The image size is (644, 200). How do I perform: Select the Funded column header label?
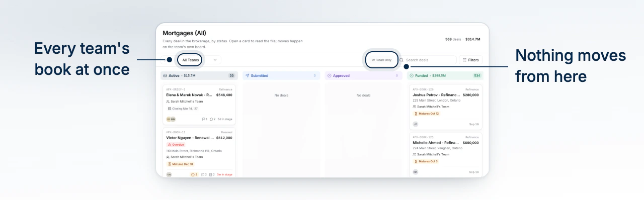point(421,75)
